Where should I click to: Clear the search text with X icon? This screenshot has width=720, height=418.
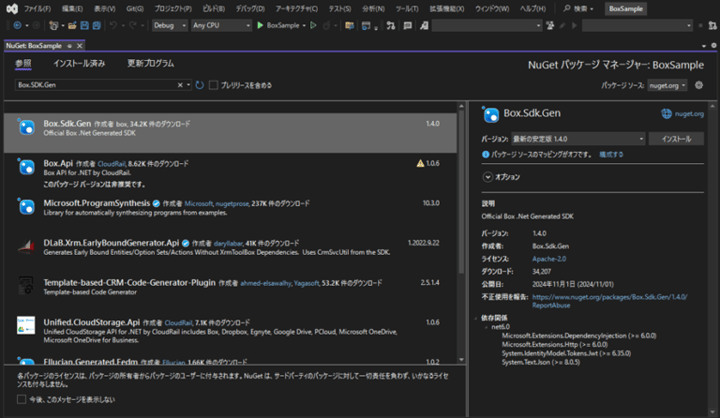tap(181, 85)
